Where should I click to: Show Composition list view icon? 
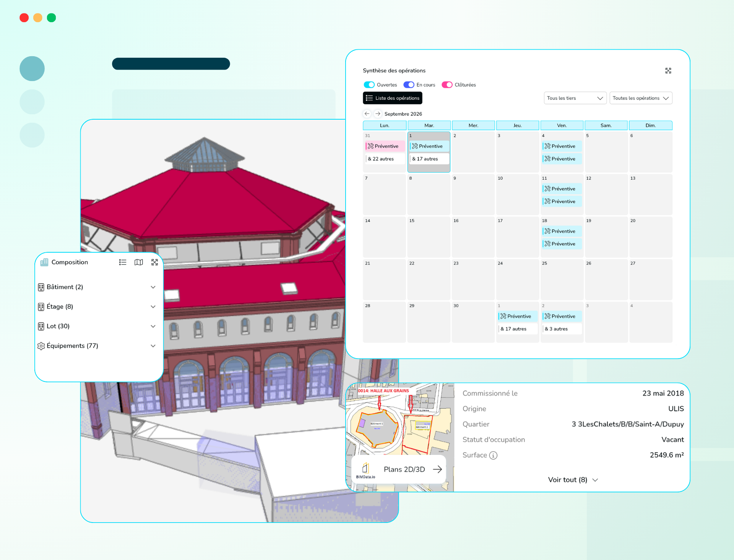(x=123, y=262)
